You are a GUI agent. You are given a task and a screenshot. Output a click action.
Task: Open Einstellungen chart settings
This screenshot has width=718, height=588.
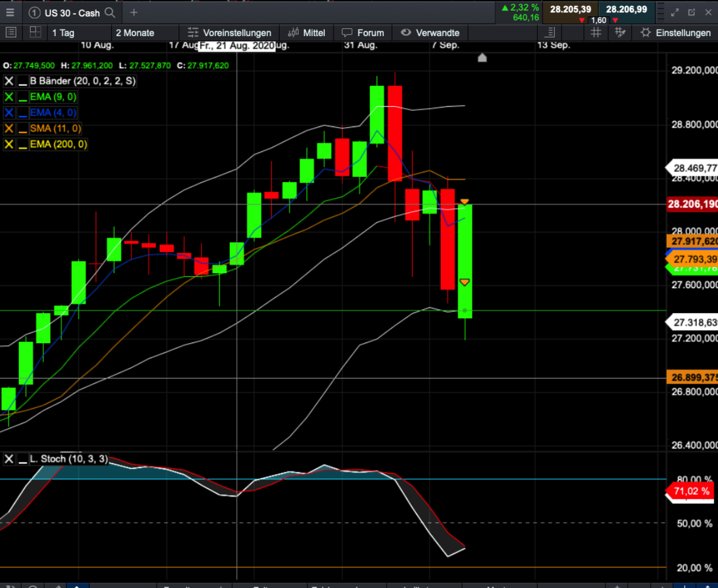pyautogui.click(x=675, y=33)
